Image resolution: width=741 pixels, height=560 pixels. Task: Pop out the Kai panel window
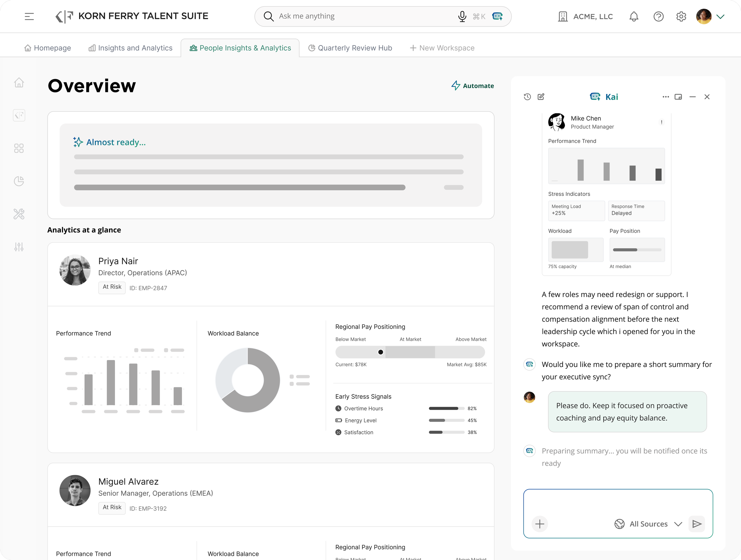tap(678, 97)
